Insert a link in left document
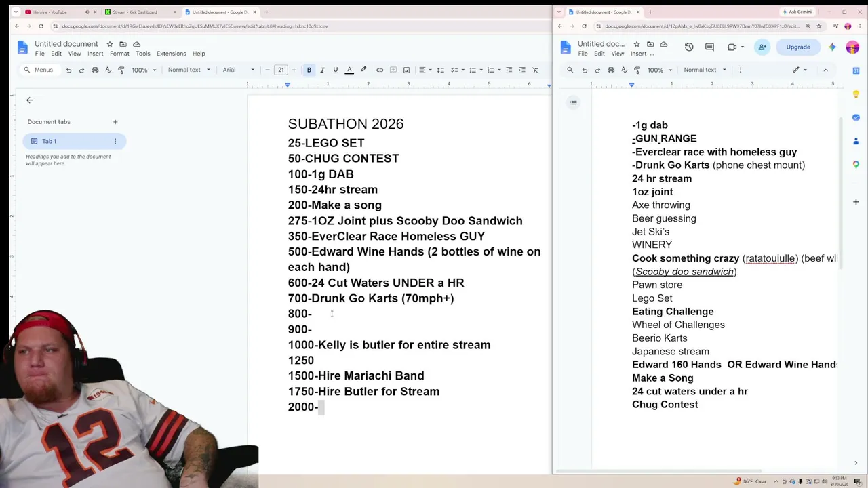The width and height of the screenshot is (868, 488). [x=380, y=70]
